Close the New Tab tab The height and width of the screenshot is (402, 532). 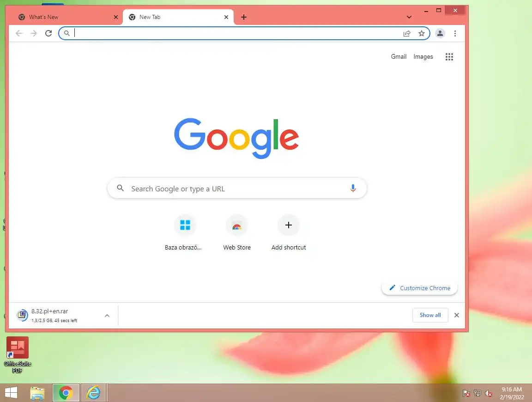[226, 17]
